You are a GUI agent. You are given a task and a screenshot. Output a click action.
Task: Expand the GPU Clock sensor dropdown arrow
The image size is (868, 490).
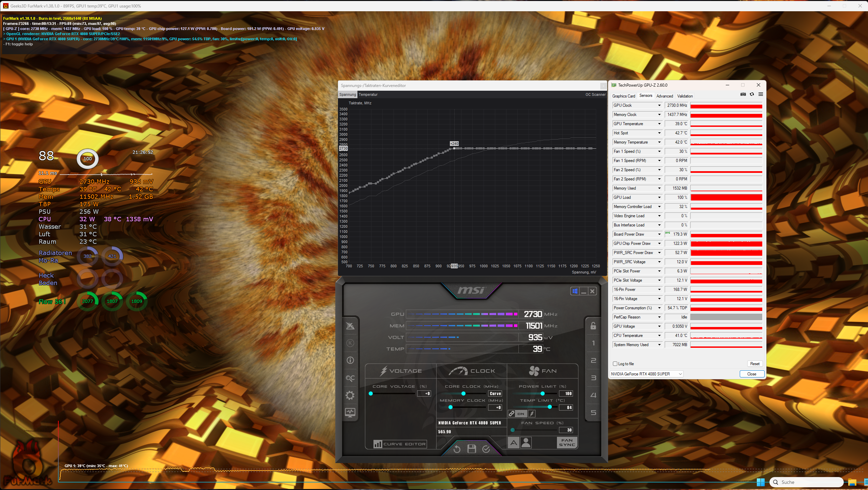click(x=659, y=105)
